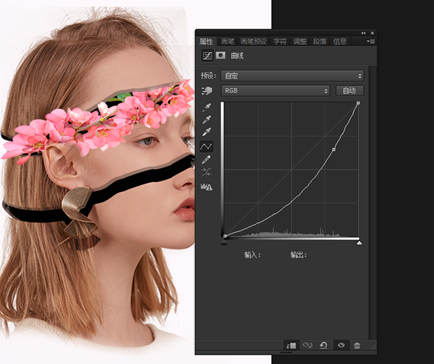Activate the on-image adjustment hand tool
434x364 pixels.
coord(207,90)
